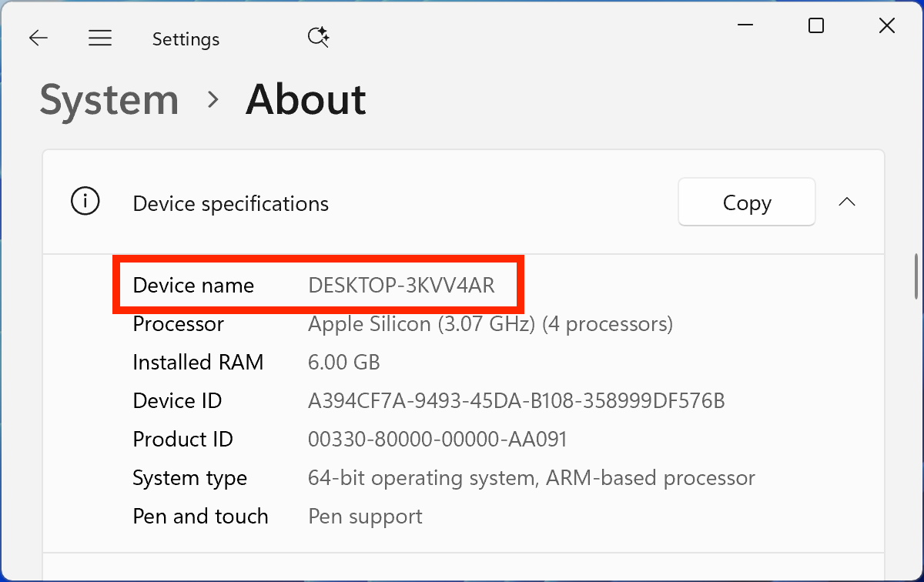Collapse the Device specifications section
Viewport: 924px width, 582px height.
[x=846, y=202]
